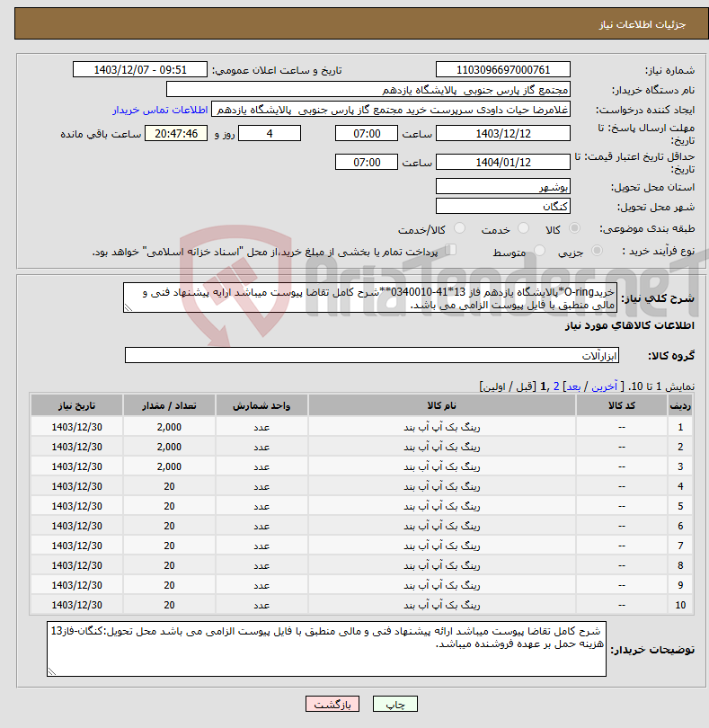The width and height of the screenshot is (709, 728).
Task: Select the خدمت radio button
Action: pyautogui.click(x=523, y=228)
